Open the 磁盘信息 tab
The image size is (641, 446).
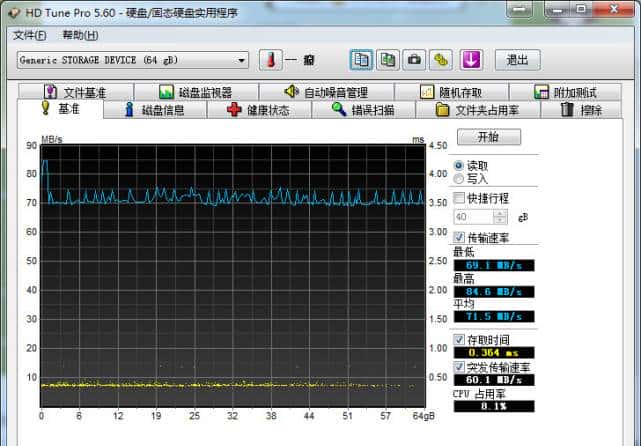pyautogui.click(x=155, y=110)
